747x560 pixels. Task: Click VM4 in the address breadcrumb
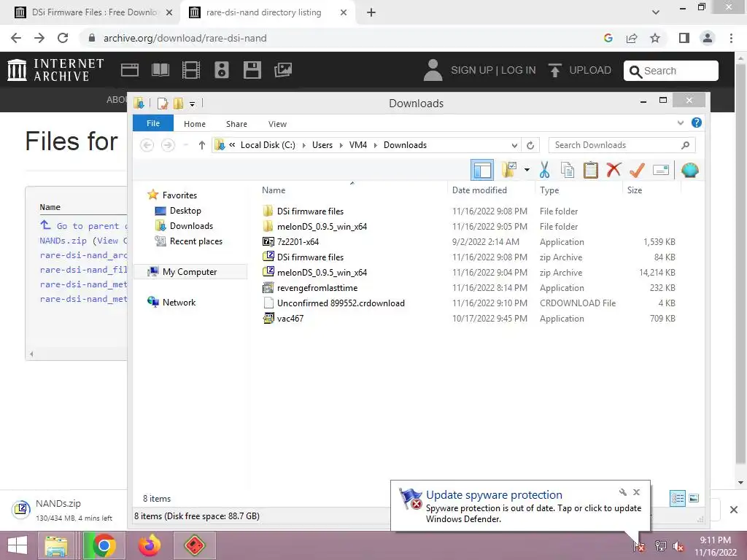(357, 145)
